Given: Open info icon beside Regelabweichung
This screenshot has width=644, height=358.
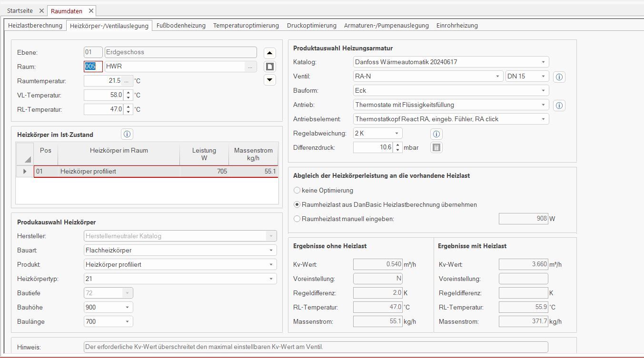Looking at the screenshot, I should point(436,134).
